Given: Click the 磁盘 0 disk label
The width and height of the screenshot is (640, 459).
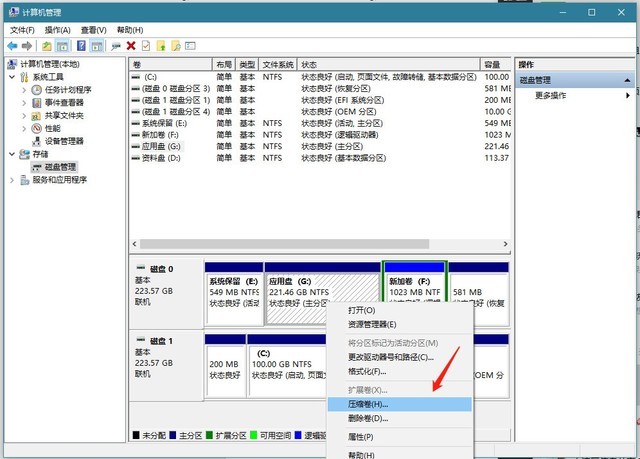Looking at the screenshot, I should (x=162, y=269).
